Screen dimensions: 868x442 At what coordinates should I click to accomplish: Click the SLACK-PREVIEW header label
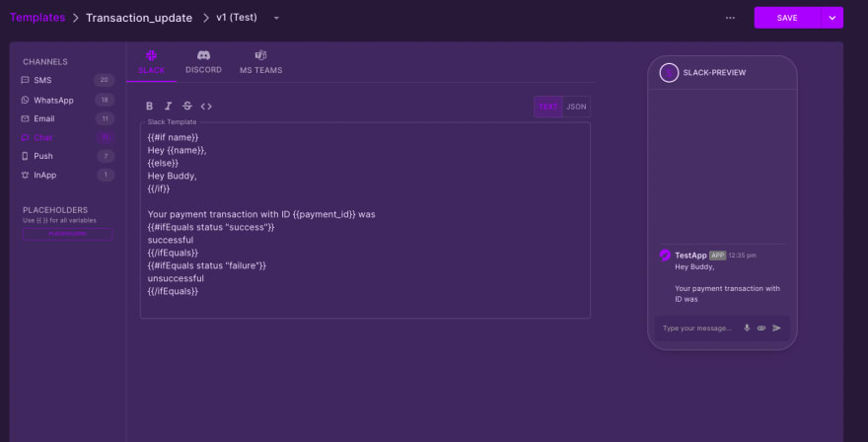714,73
